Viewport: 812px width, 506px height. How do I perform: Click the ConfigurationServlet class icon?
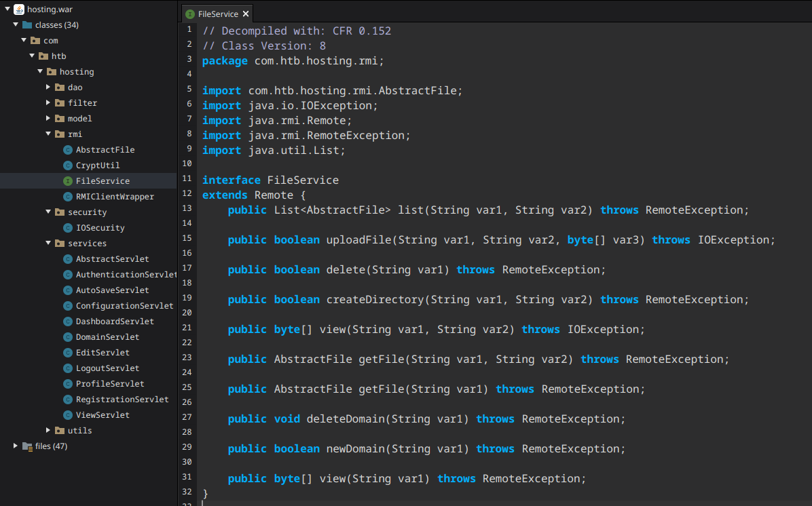click(68, 306)
